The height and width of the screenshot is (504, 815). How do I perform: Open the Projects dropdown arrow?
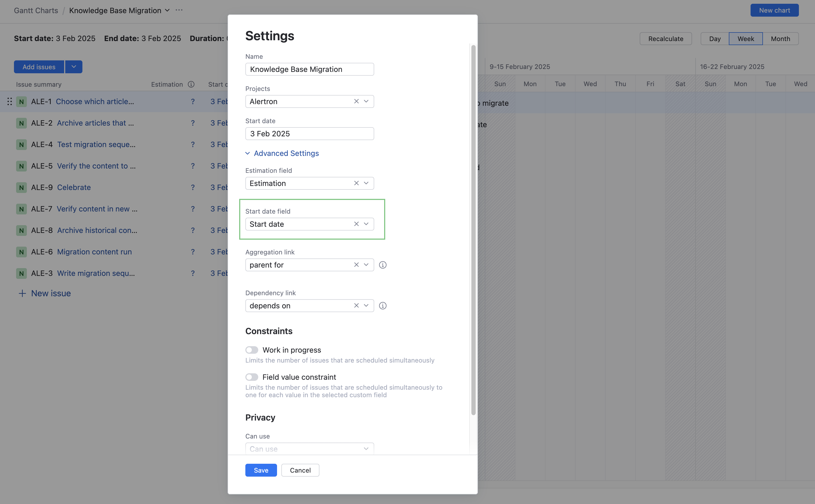pos(366,101)
